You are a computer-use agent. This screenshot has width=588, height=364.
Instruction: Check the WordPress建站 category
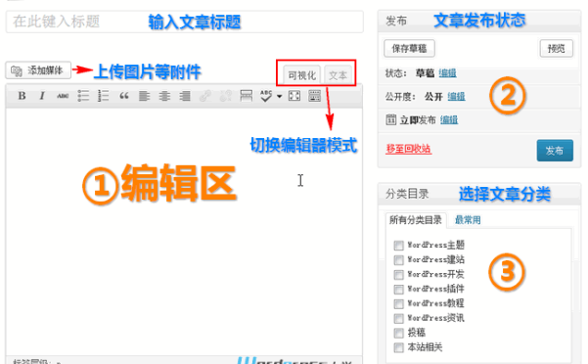coord(398,259)
